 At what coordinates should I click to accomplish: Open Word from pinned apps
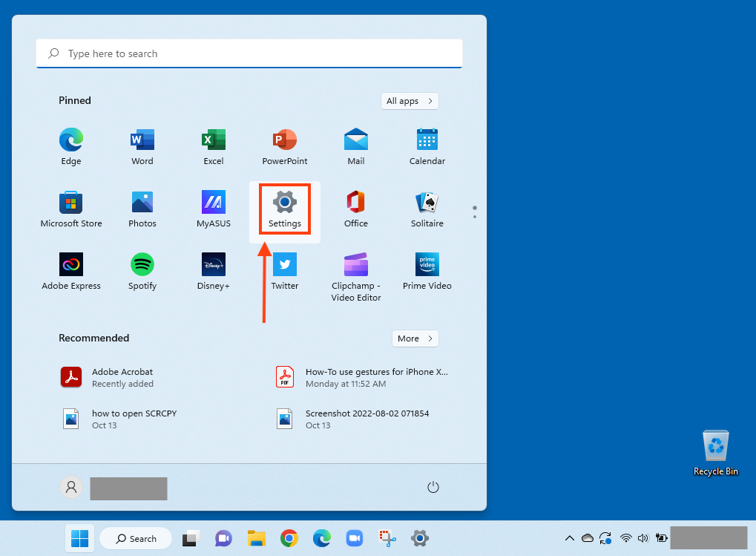pos(142,145)
